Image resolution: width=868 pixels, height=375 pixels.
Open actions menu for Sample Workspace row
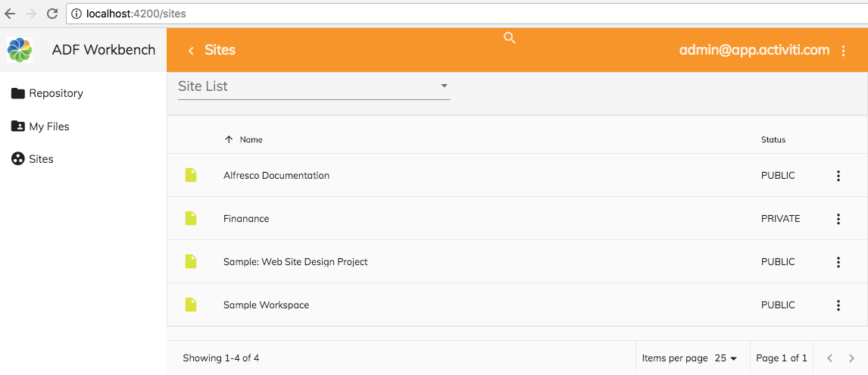(x=838, y=305)
